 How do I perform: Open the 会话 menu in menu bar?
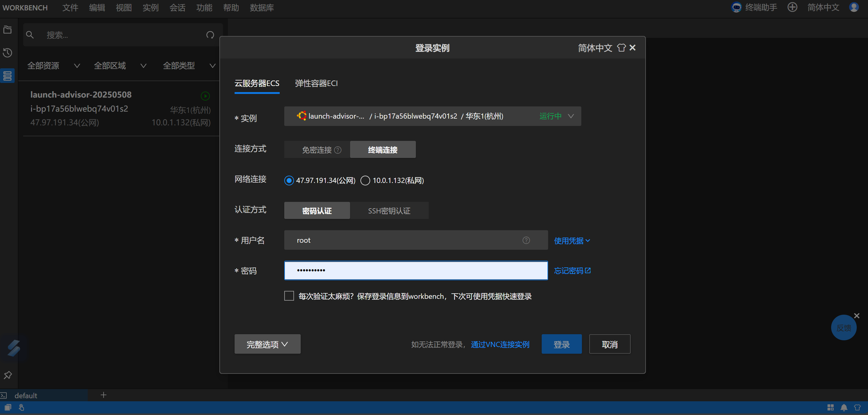coord(177,7)
